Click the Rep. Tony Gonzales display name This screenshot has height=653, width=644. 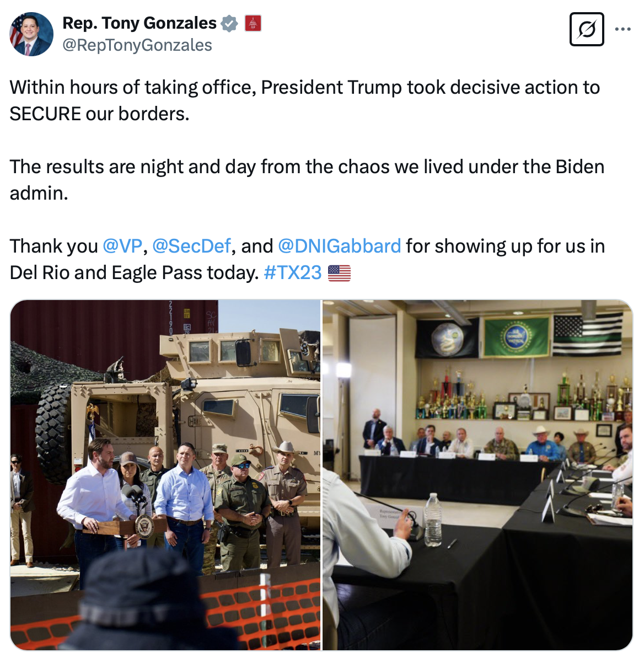[x=139, y=23]
